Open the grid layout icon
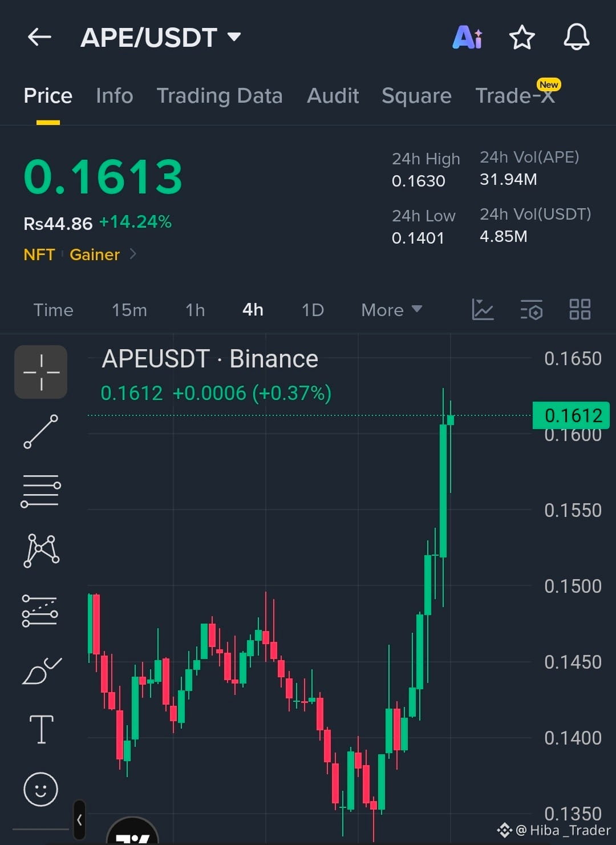 point(580,309)
